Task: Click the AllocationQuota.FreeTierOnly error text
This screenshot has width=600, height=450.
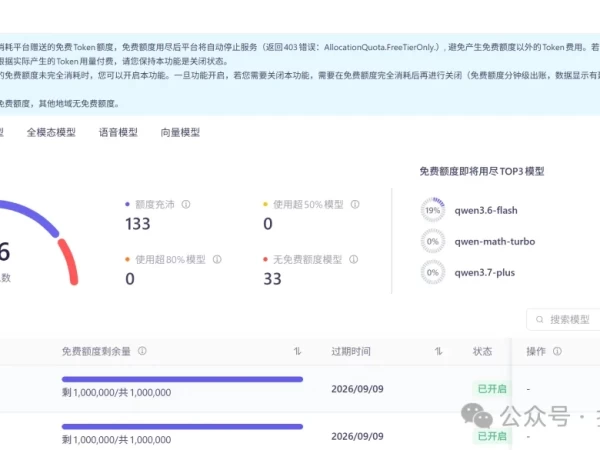Action: (380, 47)
